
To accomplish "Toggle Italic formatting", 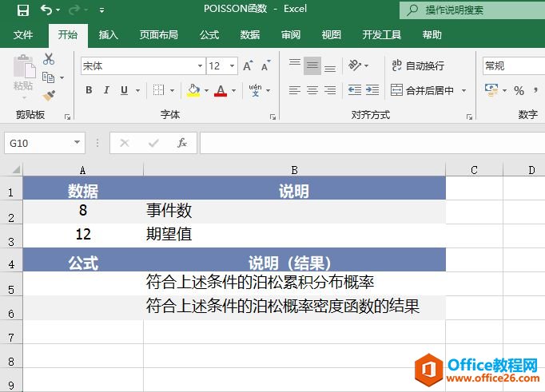I will (106, 90).
